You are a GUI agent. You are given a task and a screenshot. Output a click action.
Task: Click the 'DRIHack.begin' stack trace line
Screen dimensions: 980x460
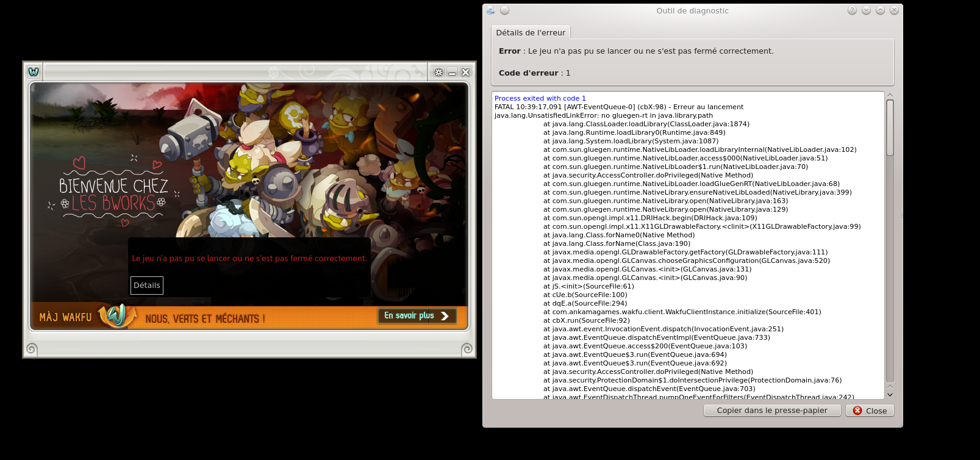[x=650, y=218]
